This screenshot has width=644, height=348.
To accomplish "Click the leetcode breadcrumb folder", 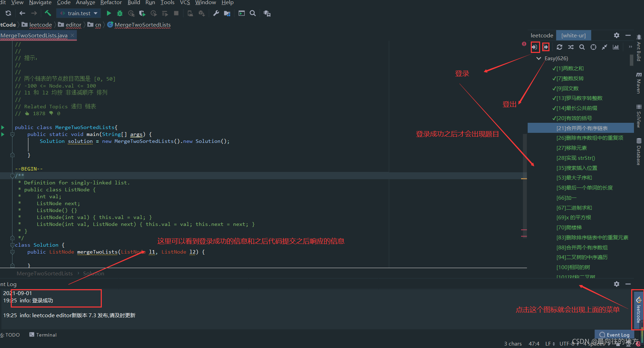I will click(37, 25).
